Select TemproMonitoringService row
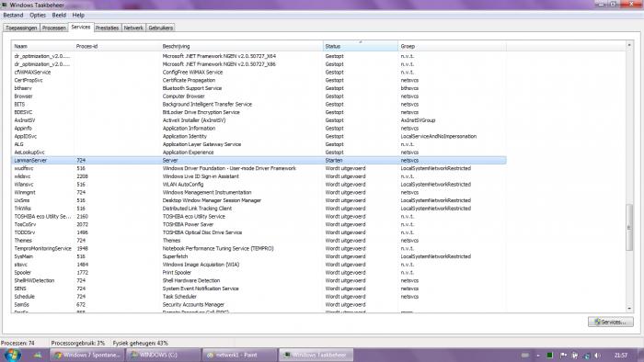The width and height of the screenshot is (644, 362). click(x=259, y=248)
